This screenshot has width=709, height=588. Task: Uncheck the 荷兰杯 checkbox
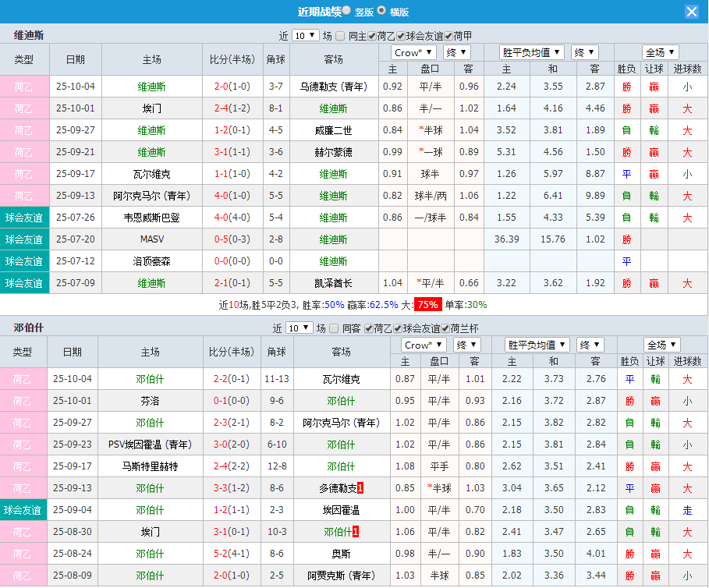446,328
